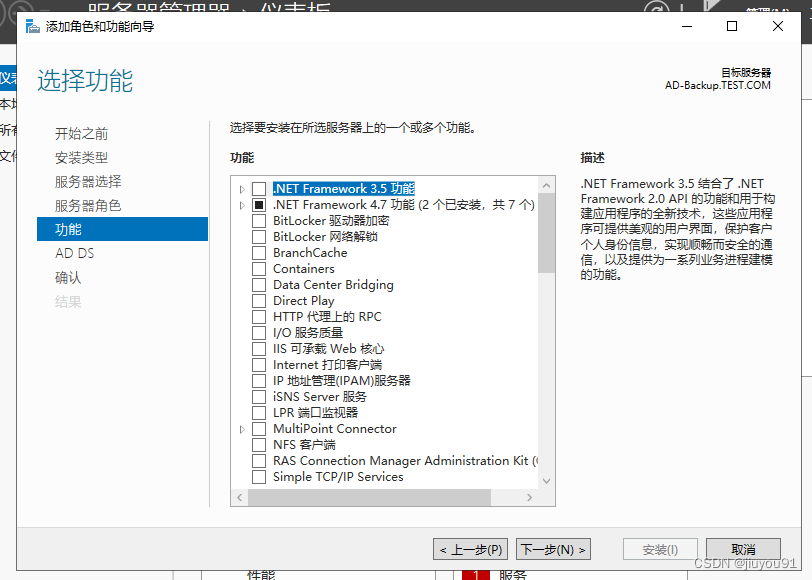Go to the 安装类型 wizard step
The height and width of the screenshot is (580, 812).
click(81, 157)
